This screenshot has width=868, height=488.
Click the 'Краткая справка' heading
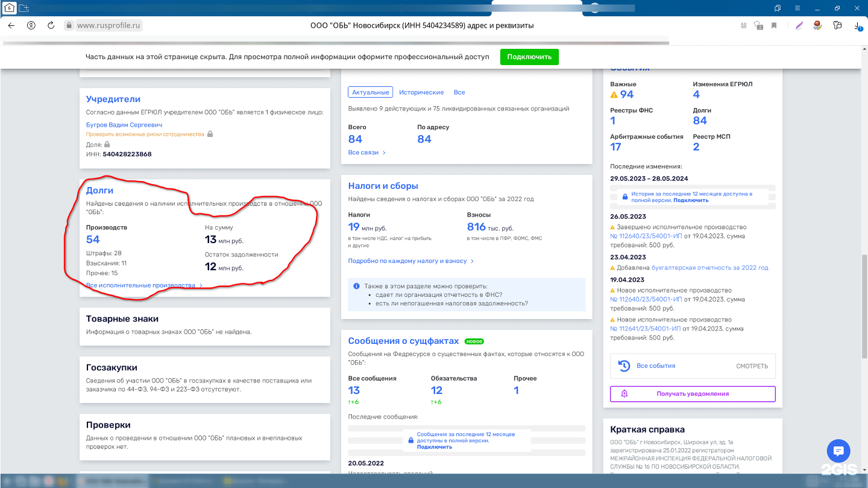tap(647, 430)
